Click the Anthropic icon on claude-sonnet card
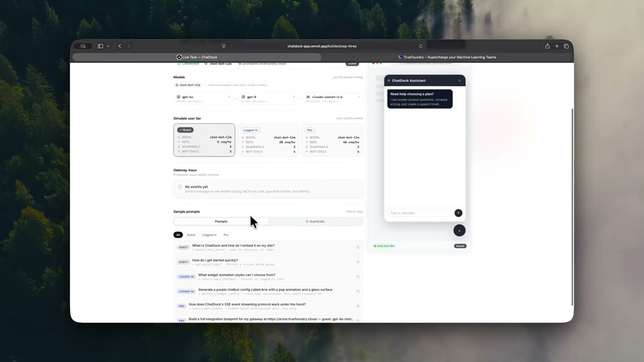The height and width of the screenshot is (362, 644). 308,97
